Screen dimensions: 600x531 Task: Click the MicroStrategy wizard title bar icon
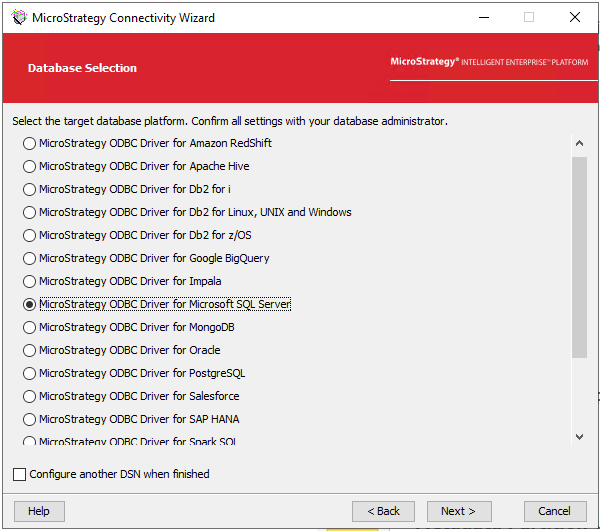pos(18,17)
